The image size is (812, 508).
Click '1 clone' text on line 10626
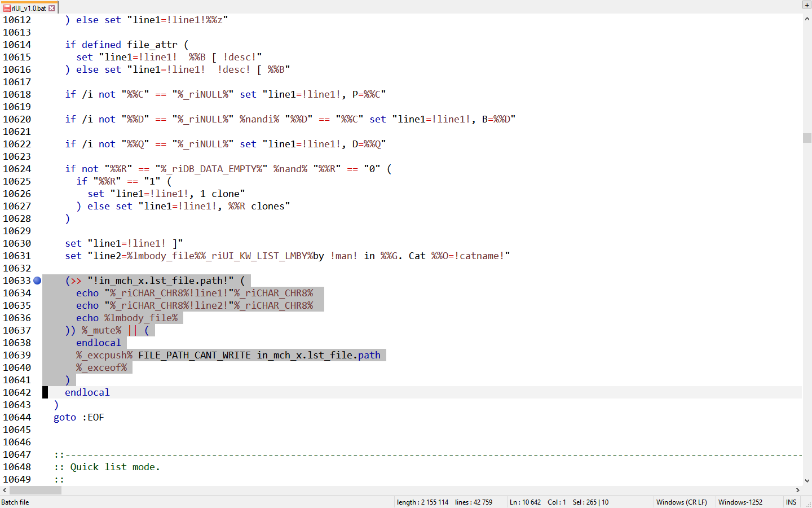pos(220,194)
